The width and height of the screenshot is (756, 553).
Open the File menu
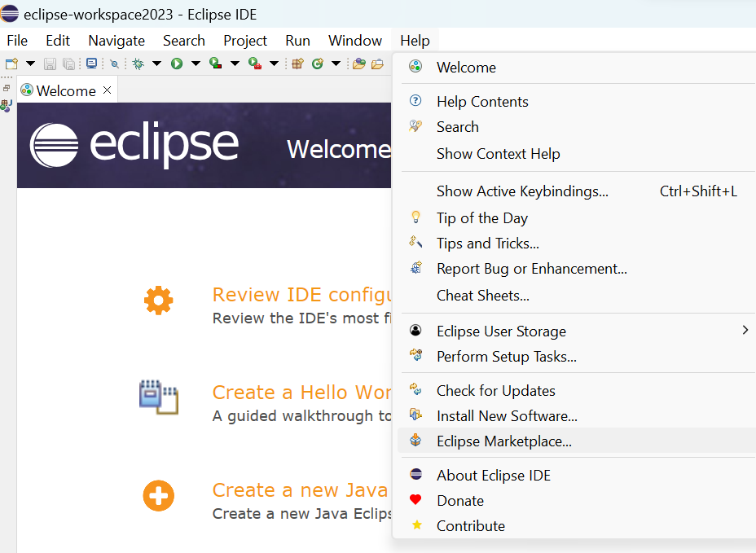pyautogui.click(x=17, y=41)
